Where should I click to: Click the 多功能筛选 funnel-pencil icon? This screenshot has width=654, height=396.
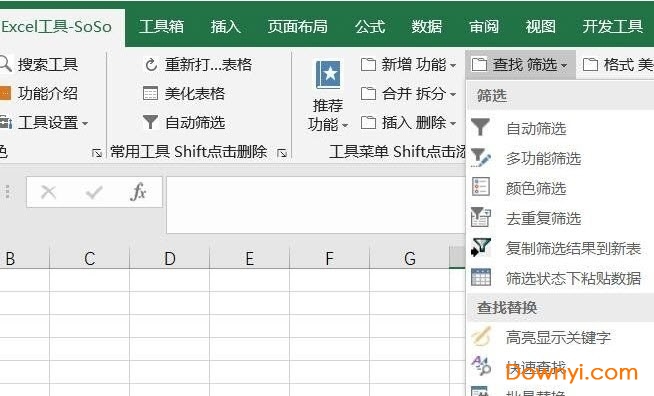pyautogui.click(x=480, y=158)
